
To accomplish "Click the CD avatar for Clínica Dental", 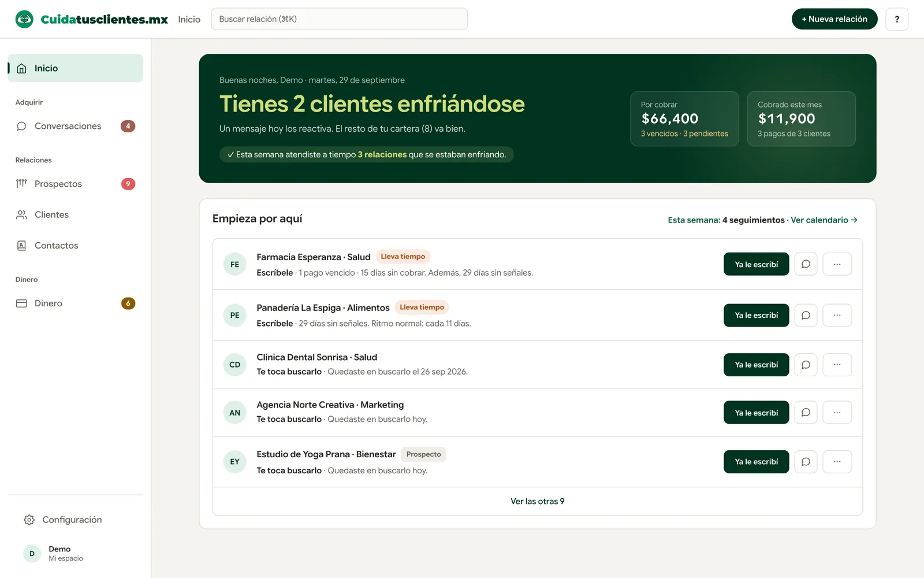I will [x=235, y=365].
